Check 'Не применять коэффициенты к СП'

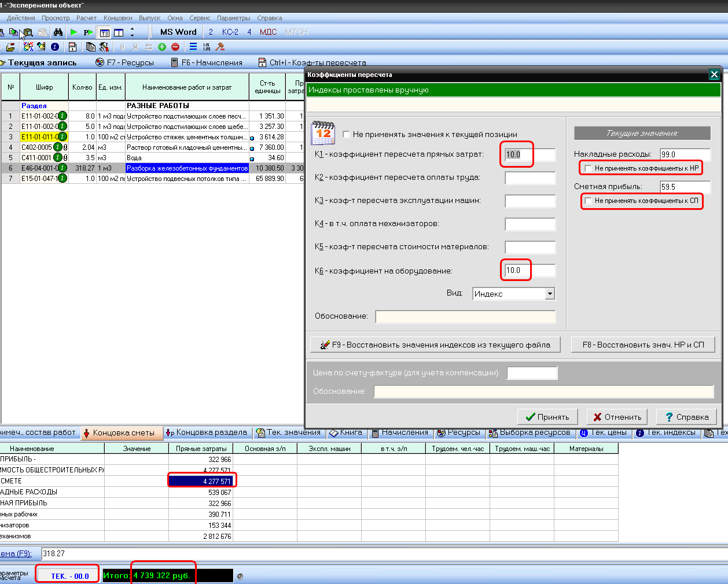(x=588, y=201)
